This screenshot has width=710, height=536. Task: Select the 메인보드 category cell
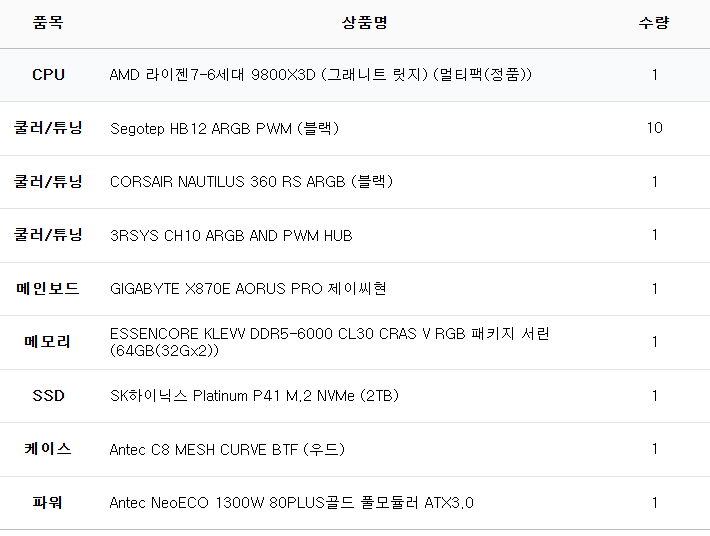48,289
